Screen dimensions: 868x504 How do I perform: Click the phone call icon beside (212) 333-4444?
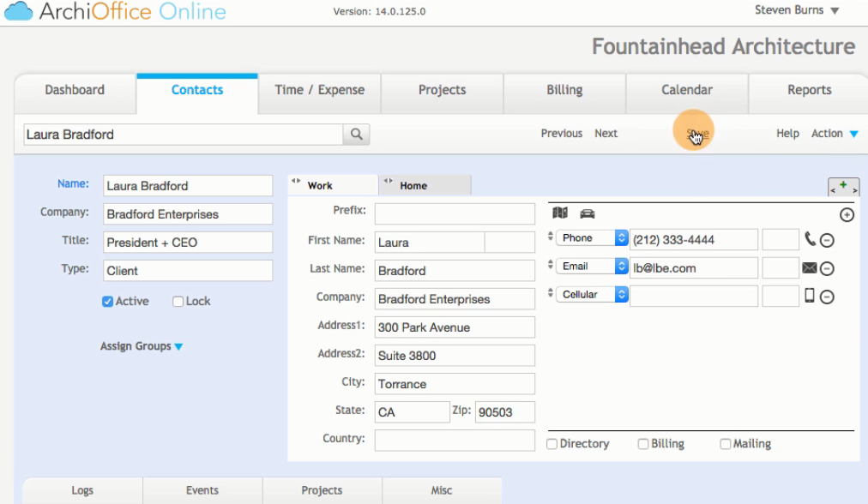click(x=810, y=239)
